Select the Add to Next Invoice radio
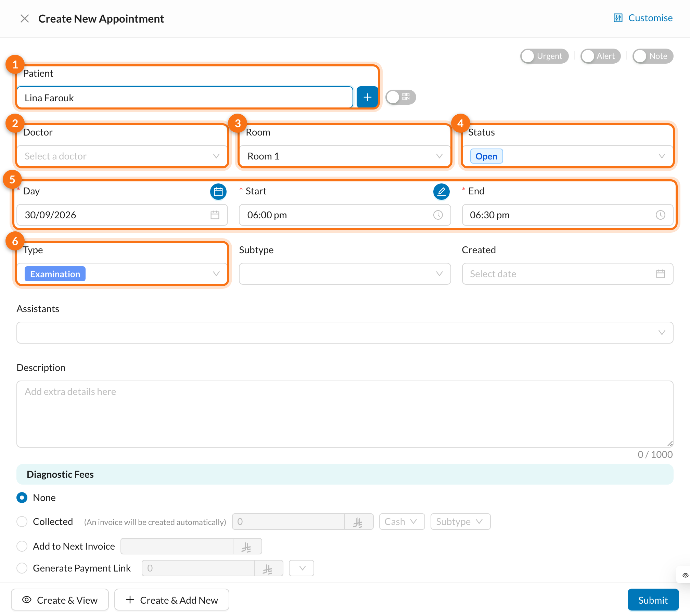Viewport: 690px width, 616px height. 22,546
